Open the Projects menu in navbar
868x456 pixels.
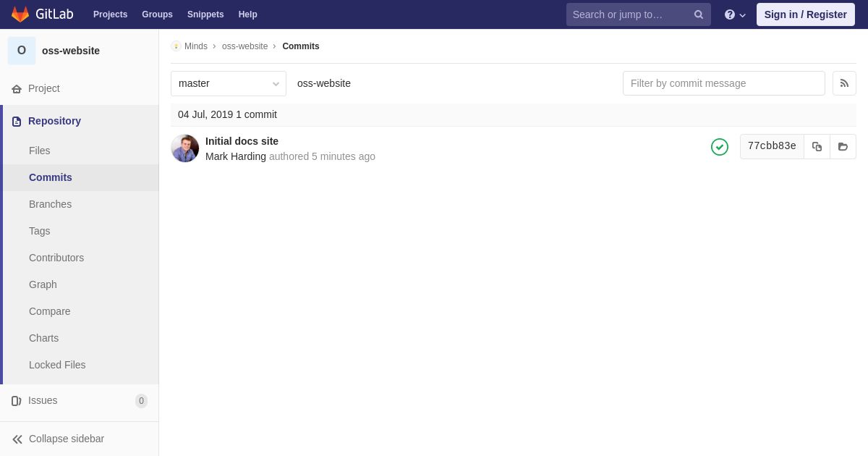point(110,14)
